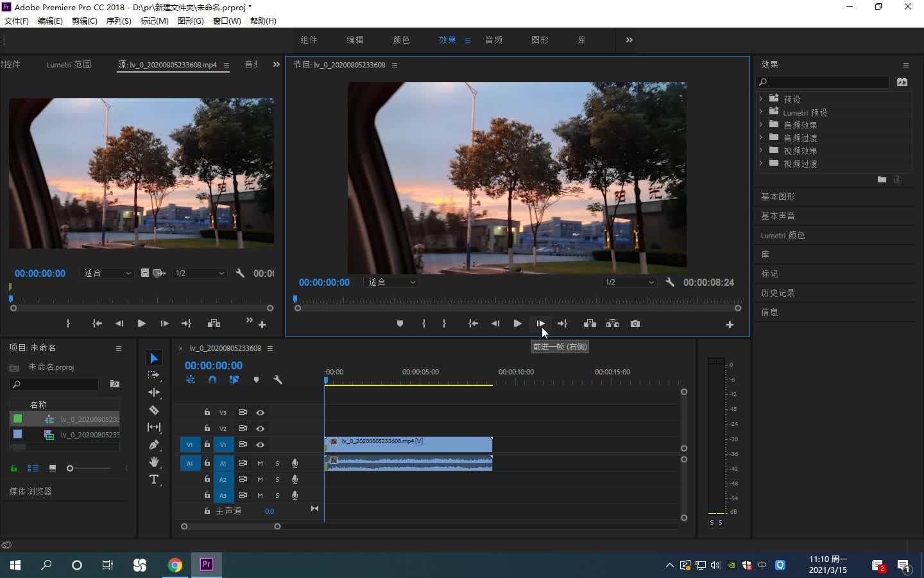Image resolution: width=924 pixels, height=578 pixels.
Task: Play the program monitor video
Action: (517, 324)
